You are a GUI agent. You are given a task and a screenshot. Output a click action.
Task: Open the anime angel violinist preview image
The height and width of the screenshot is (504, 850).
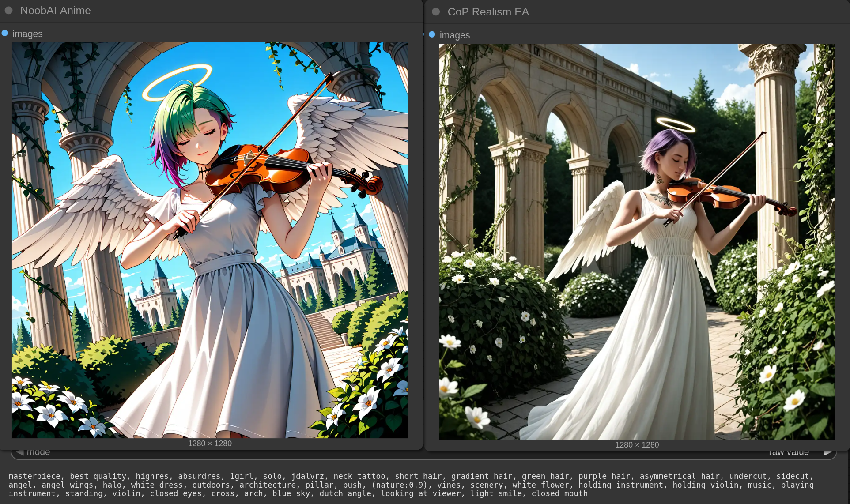point(210,240)
